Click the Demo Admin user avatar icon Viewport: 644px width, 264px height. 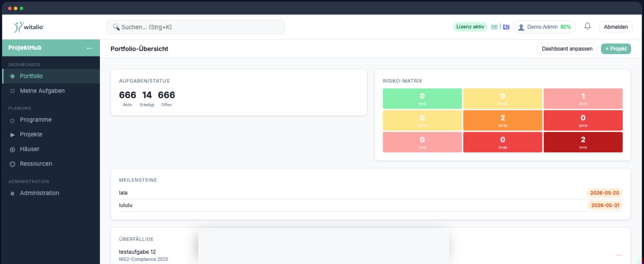coord(521,27)
